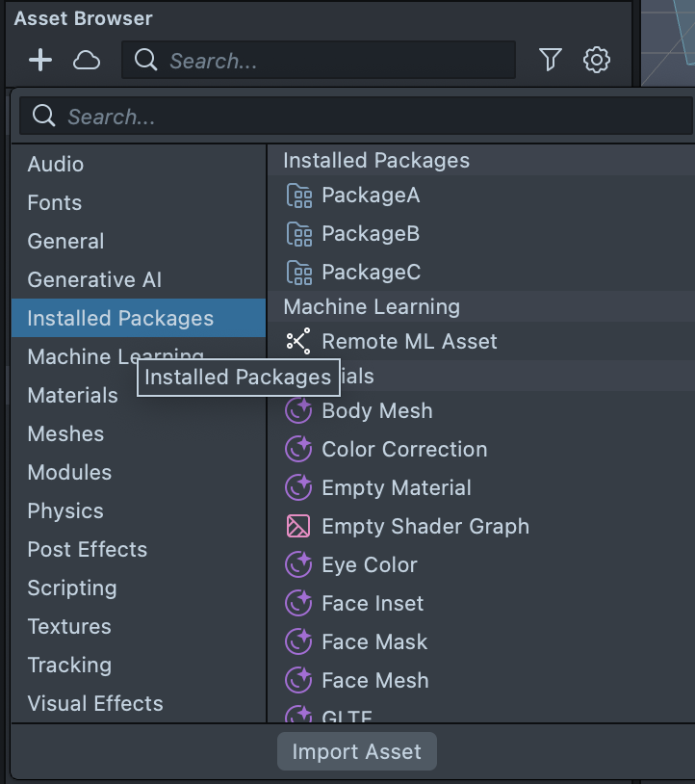Click the Empty Shader Graph icon
The width and height of the screenshot is (695, 784).
click(299, 526)
